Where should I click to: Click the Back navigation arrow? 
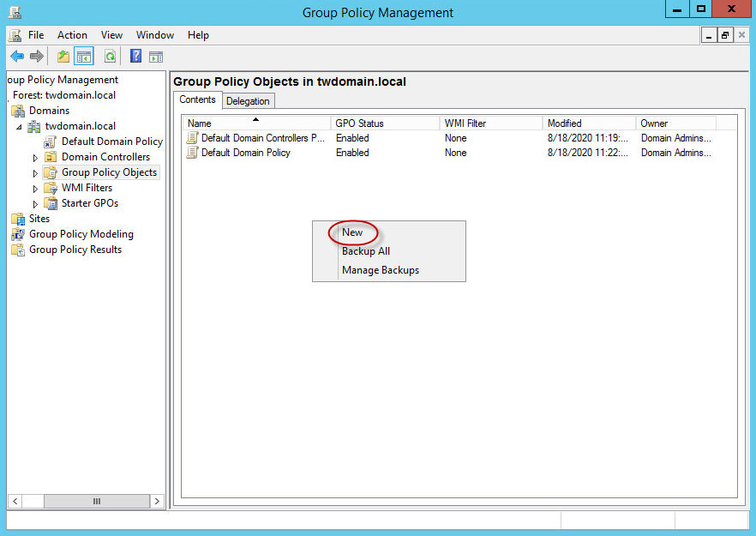17,56
